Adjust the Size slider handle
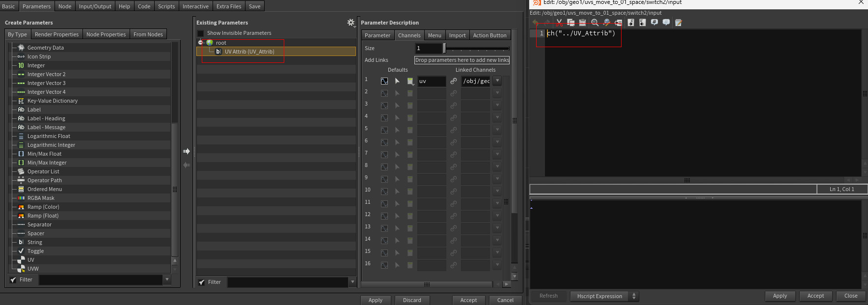 pos(444,48)
